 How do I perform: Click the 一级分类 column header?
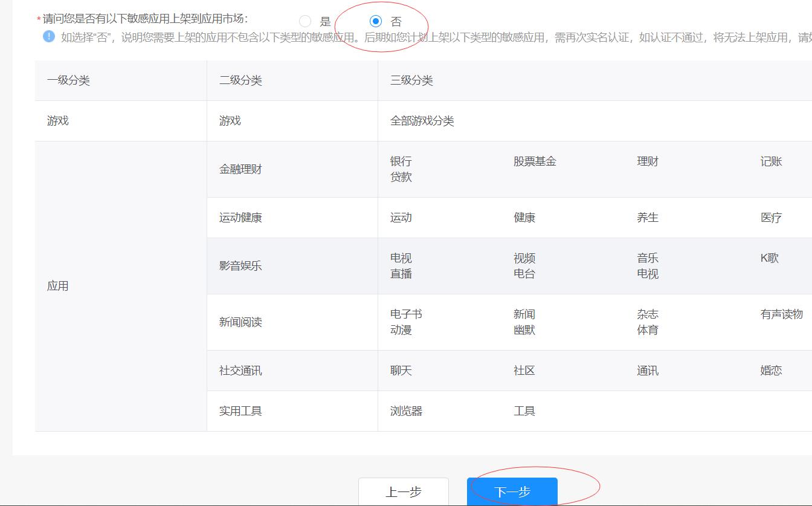pos(68,80)
